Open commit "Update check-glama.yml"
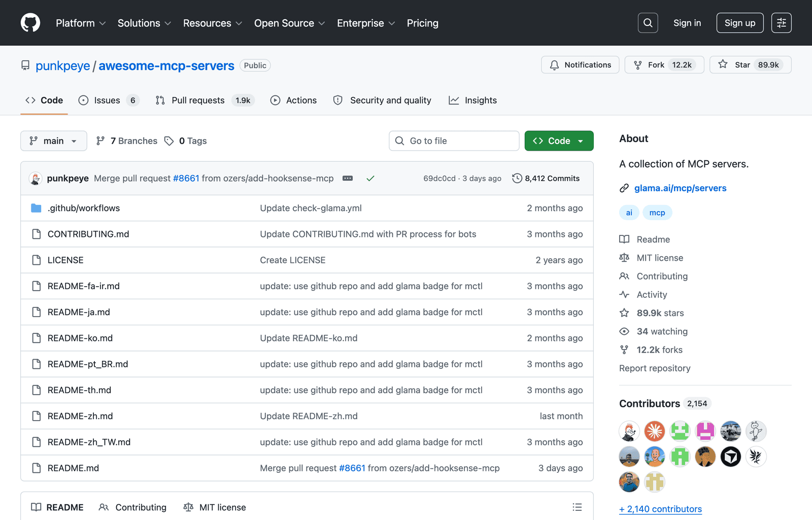 [311, 208]
